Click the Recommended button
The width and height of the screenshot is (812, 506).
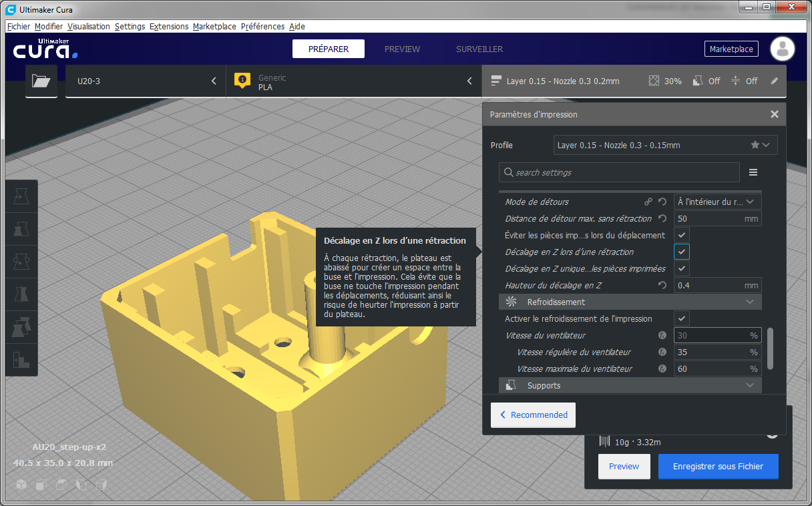pyautogui.click(x=533, y=415)
